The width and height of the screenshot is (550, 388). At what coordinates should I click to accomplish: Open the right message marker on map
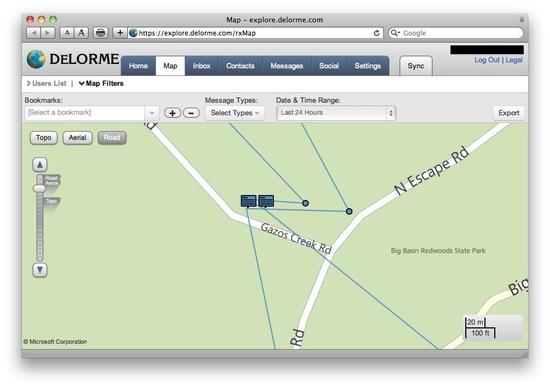[x=266, y=201]
